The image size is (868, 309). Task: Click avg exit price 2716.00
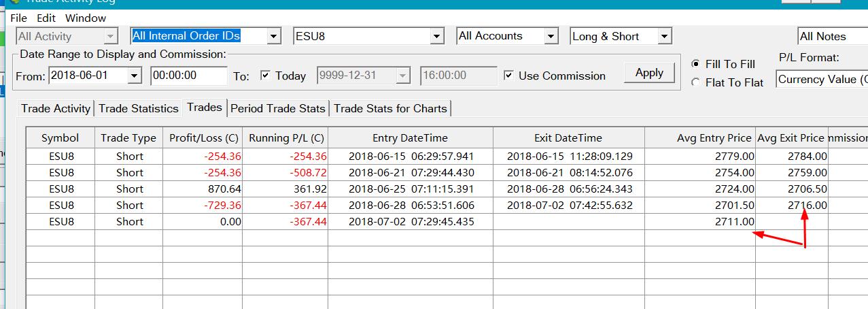click(808, 206)
